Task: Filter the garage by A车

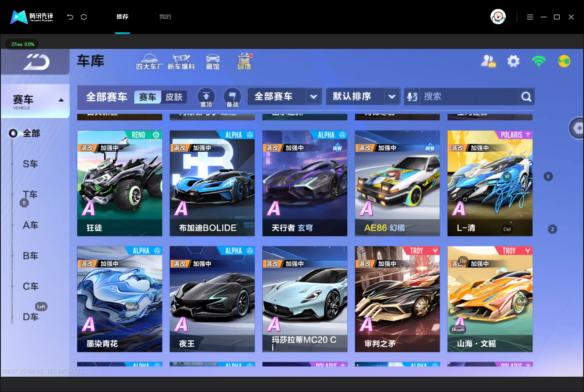Action: pyautogui.click(x=30, y=225)
